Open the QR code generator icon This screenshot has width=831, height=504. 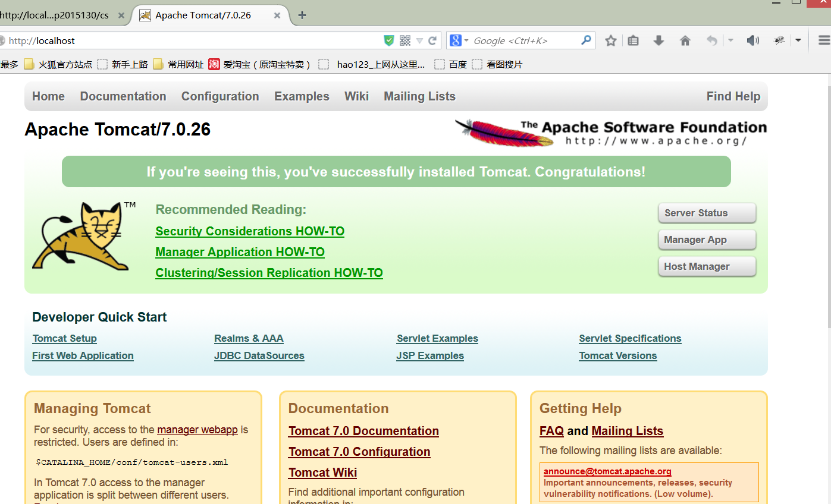point(405,40)
